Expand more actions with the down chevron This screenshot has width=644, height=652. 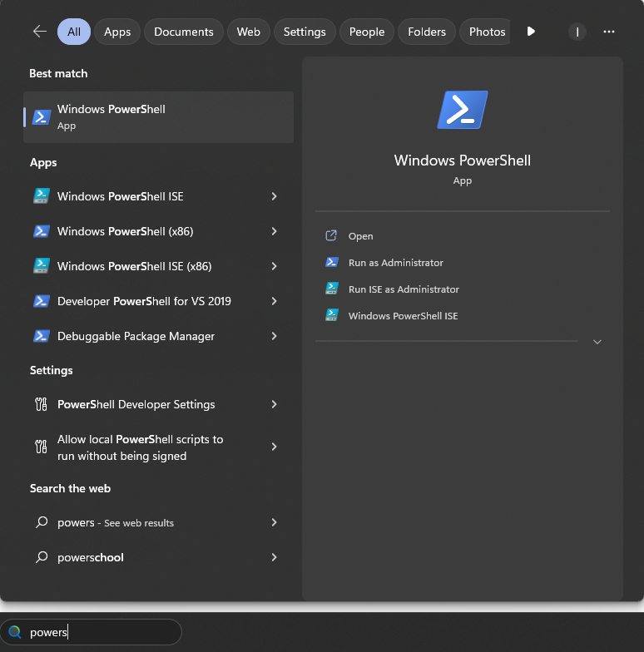pyautogui.click(x=597, y=342)
